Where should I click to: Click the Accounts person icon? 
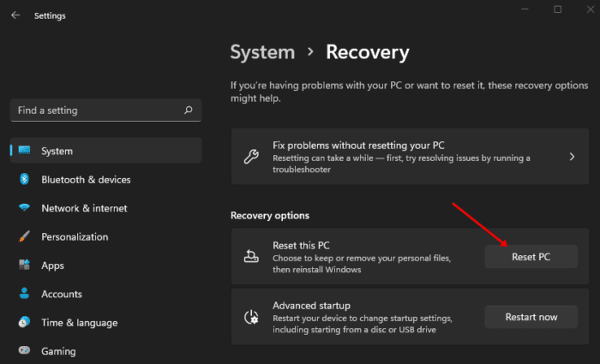click(x=24, y=294)
